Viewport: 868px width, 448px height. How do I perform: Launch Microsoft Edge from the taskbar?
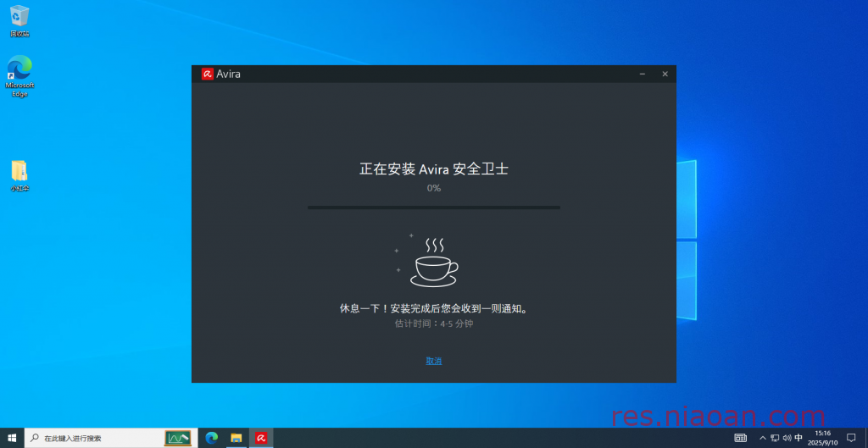[211, 438]
